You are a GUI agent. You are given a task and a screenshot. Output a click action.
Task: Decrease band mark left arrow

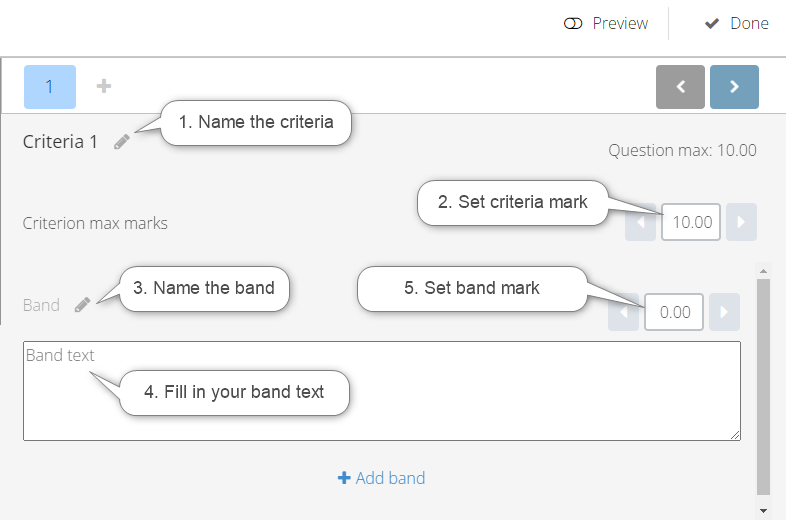point(624,312)
